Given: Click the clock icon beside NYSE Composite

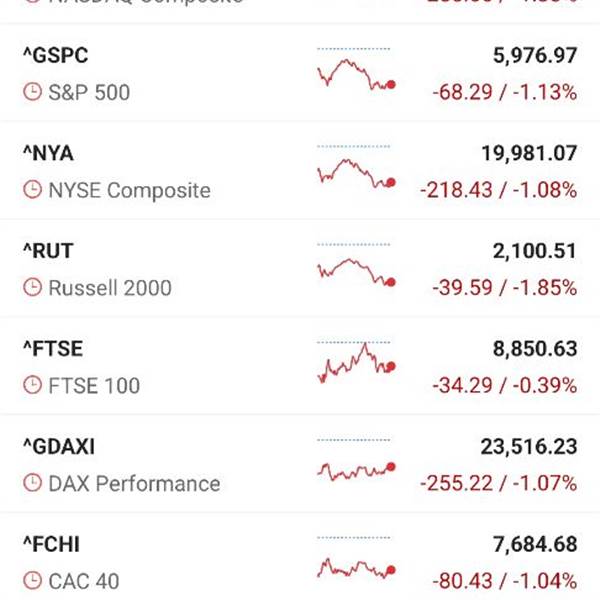Looking at the screenshot, I should tap(33, 190).
